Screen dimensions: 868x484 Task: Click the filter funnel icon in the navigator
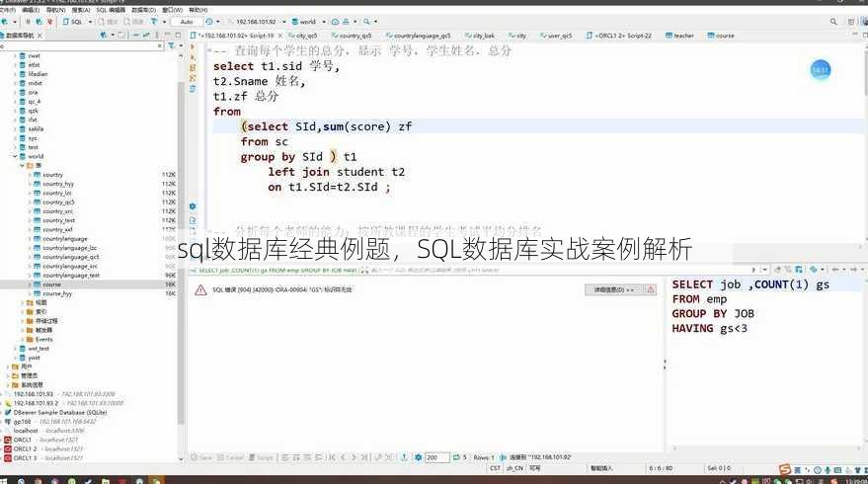[x=172, y=45]
